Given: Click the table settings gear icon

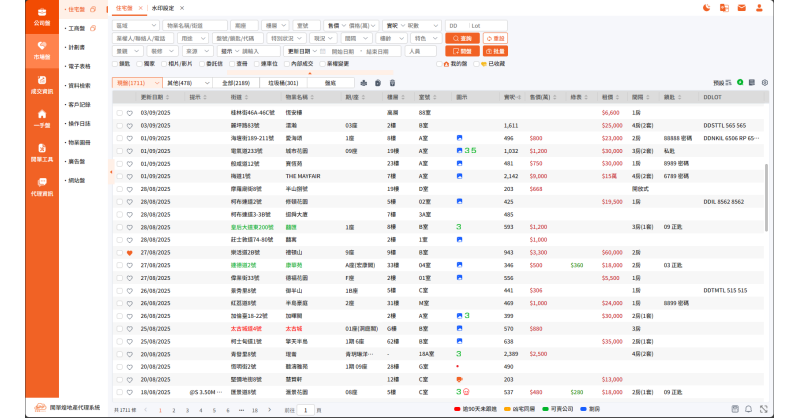Looking at the screenshot, I should point(765,82).
